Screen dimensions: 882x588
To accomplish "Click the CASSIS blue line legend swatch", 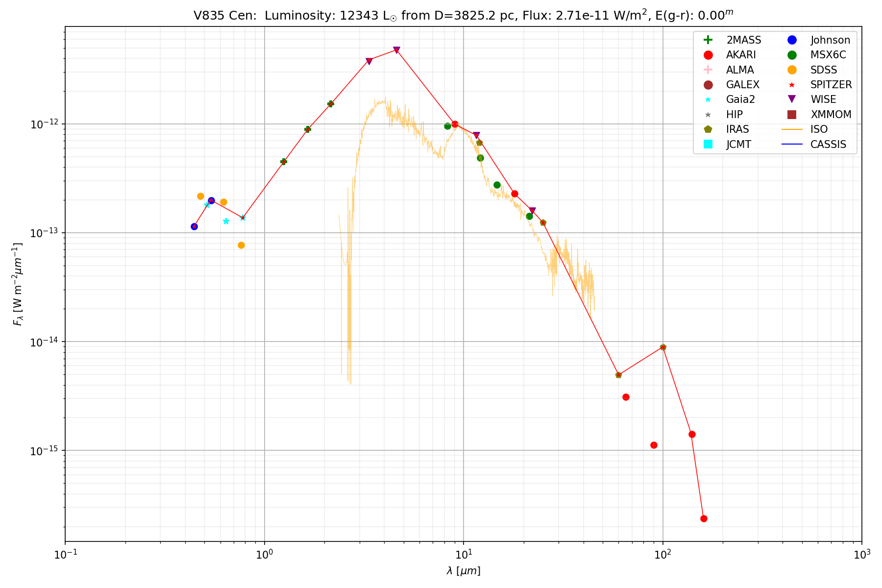I will click(792, 144).
